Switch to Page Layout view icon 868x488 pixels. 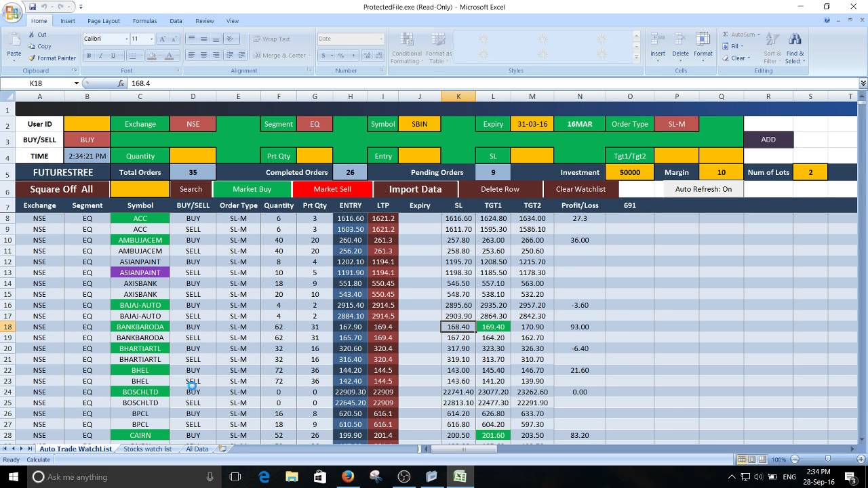pyautogui.click(x=752, y=460)
